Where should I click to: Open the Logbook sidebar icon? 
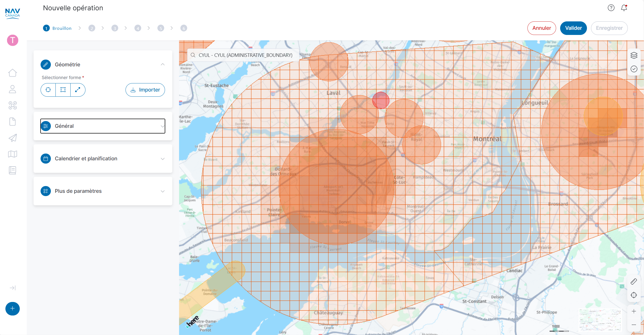(x=12, y=170)
